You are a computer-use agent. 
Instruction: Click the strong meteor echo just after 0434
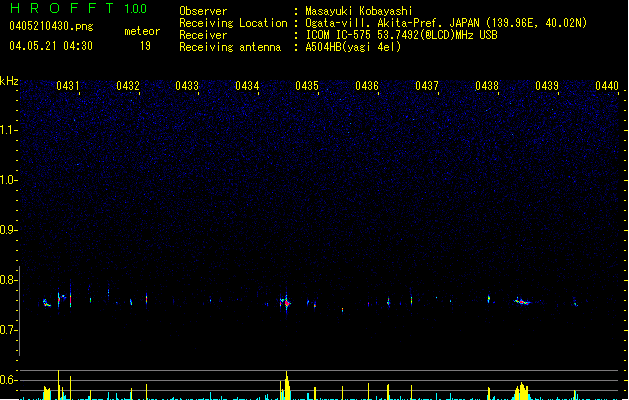[286, 303]
